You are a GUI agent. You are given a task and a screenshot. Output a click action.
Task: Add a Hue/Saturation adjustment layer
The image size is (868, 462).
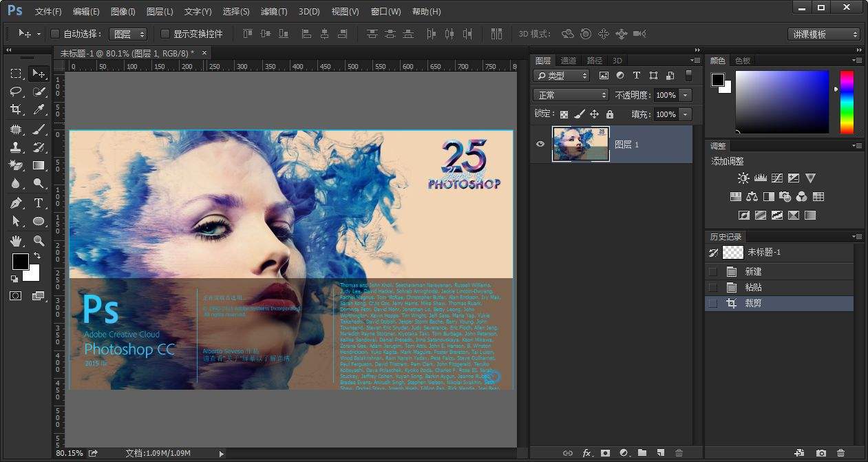(x=735, y=196)
